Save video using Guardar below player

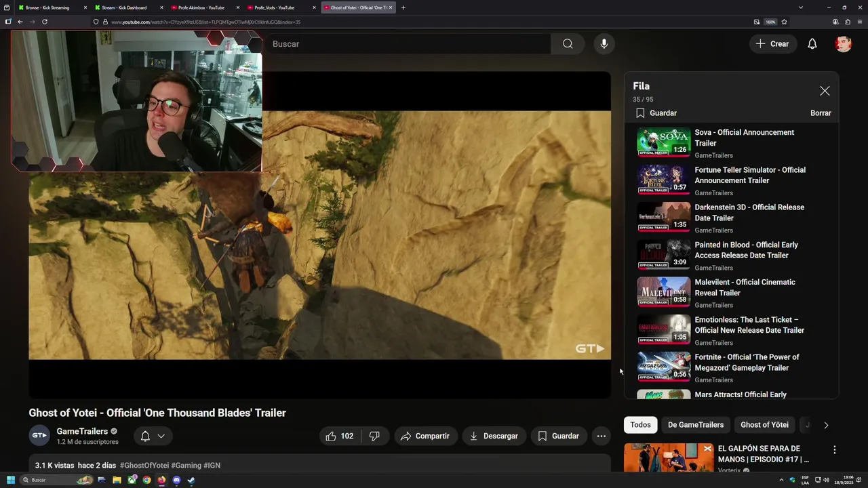click(x=559, y=436)
